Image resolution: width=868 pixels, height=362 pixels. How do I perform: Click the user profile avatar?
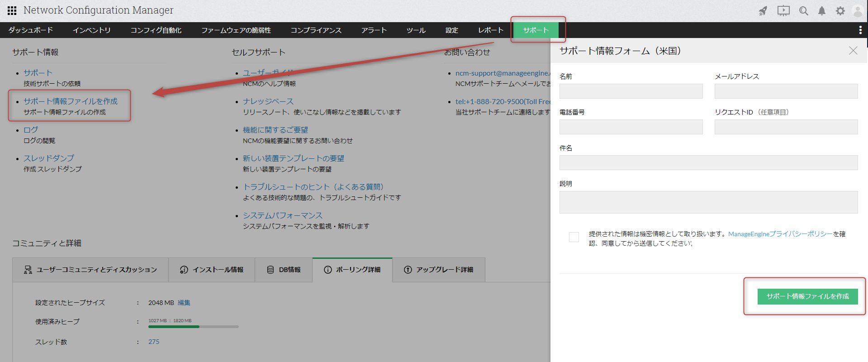858,11
